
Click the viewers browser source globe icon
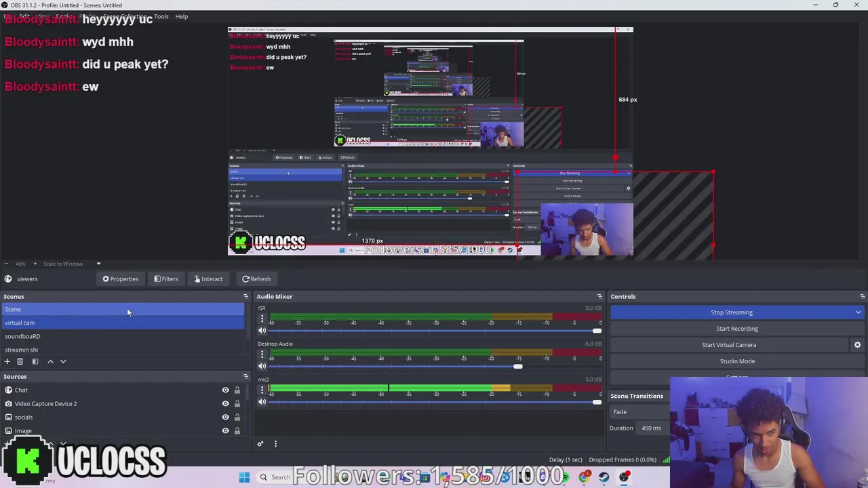[x=8, y=279]
